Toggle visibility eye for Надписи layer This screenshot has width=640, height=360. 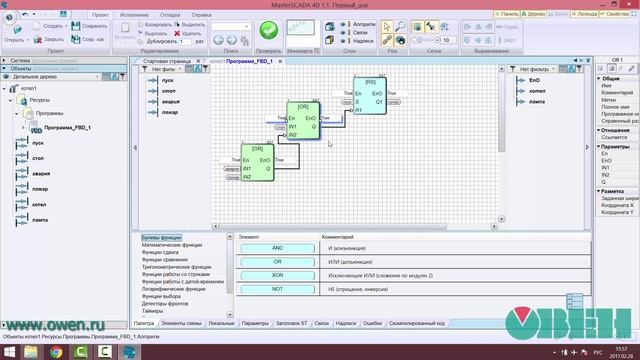pyautogui.click(x=343, y=41)
